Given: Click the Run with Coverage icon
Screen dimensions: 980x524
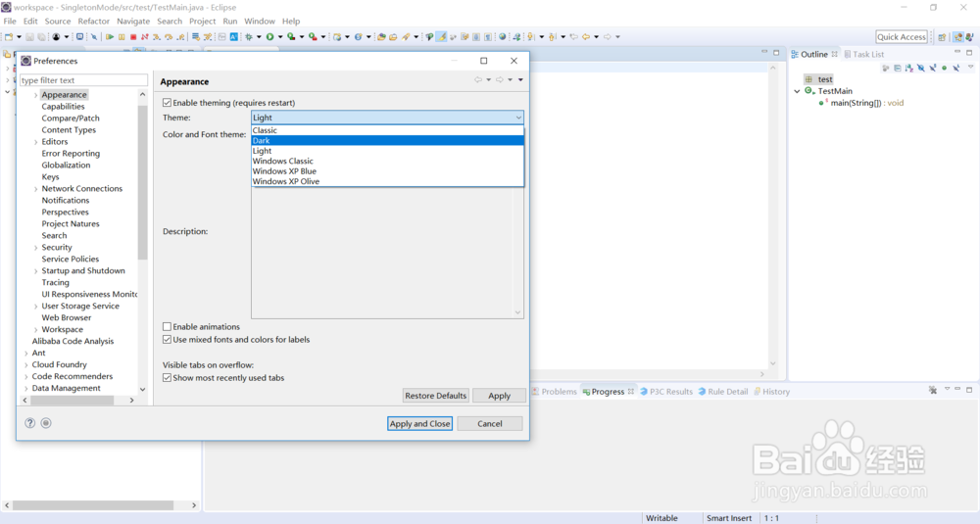Looking at the screenshot, I should click(291, 37).
